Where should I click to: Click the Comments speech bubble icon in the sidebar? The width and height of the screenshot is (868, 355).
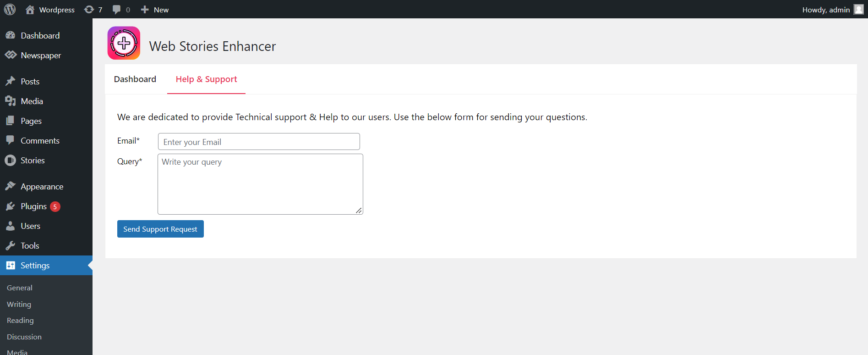(x=10, y=140)
